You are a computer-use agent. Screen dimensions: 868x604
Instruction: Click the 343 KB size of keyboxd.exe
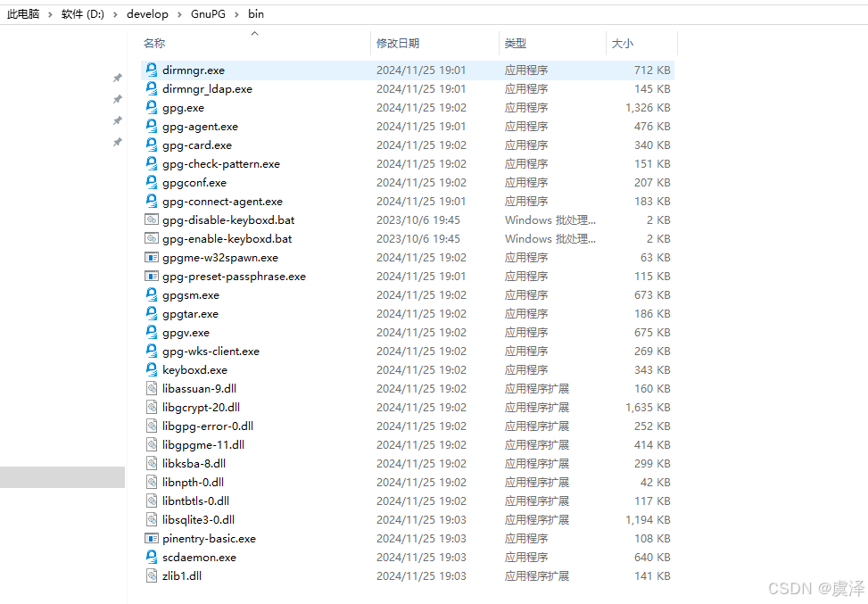[652, 370]
